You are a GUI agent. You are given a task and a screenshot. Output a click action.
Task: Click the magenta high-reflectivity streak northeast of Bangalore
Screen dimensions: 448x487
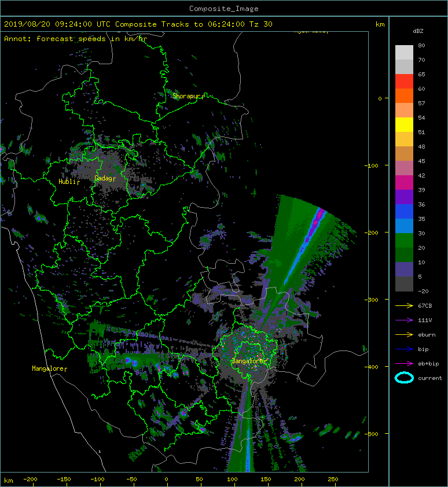tap(314, 226)
